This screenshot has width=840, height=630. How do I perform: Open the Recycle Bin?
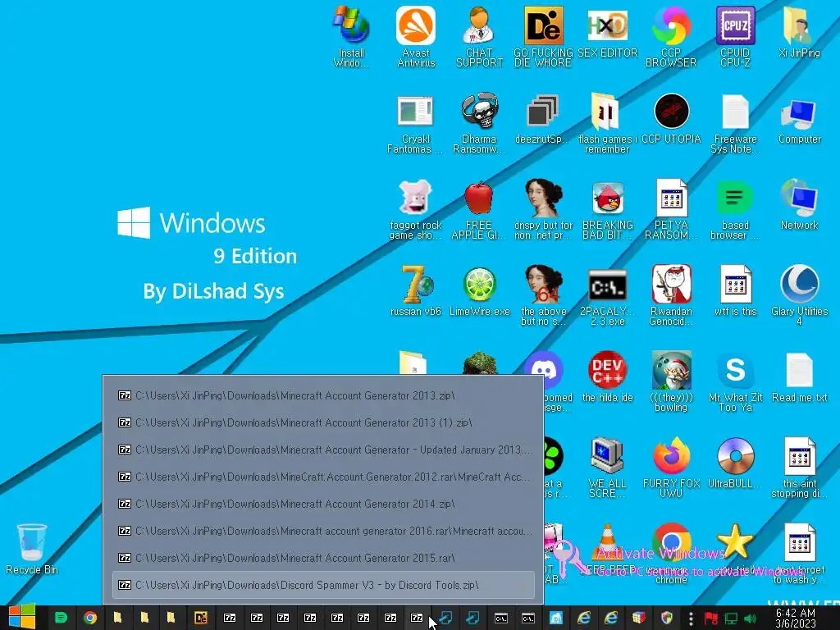pos(32,550)
